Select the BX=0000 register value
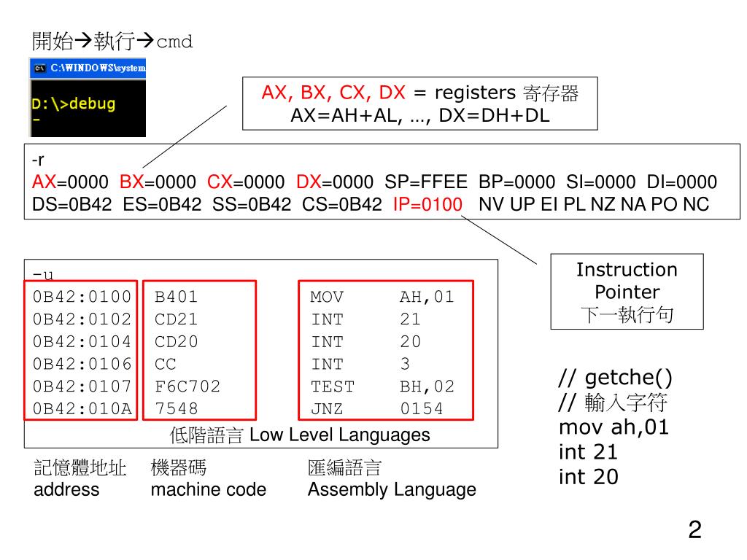 click(158, 182)
